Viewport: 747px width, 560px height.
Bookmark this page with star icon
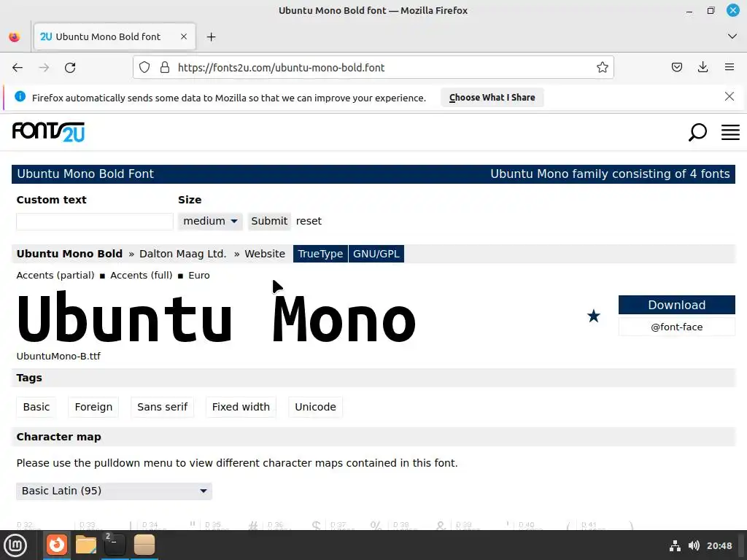coord(602,68)
